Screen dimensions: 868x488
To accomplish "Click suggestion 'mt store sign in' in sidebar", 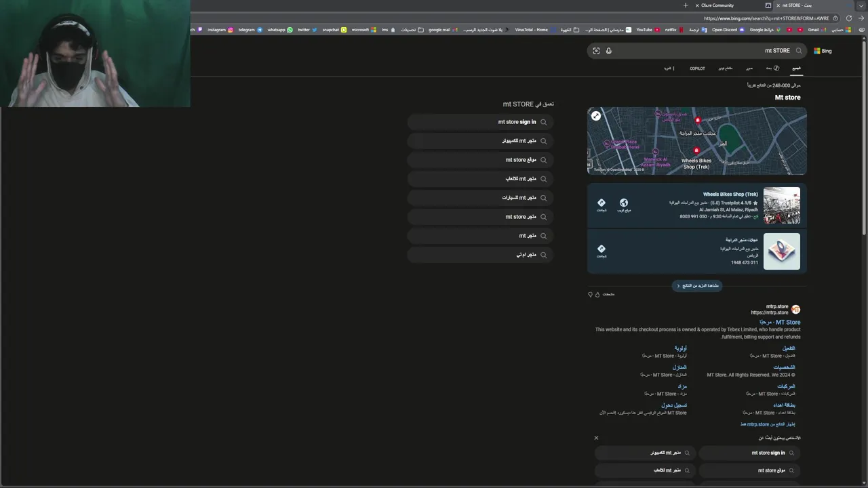I will pos(481,122).
